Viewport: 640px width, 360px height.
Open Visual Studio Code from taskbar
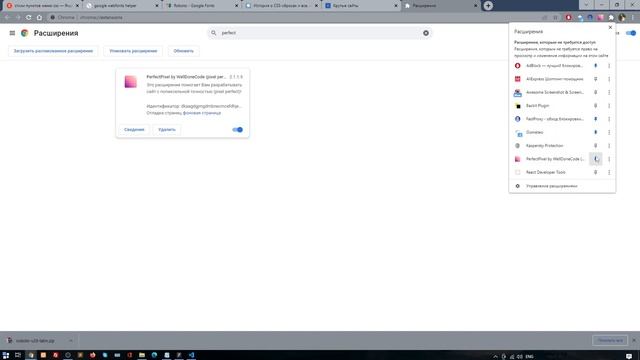(x=191, y=355)
